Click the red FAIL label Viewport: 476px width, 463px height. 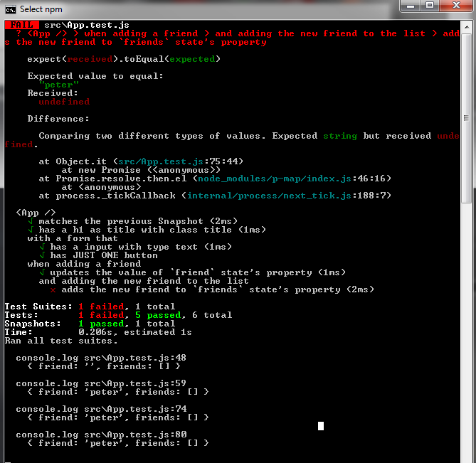(x=22, y=25)
